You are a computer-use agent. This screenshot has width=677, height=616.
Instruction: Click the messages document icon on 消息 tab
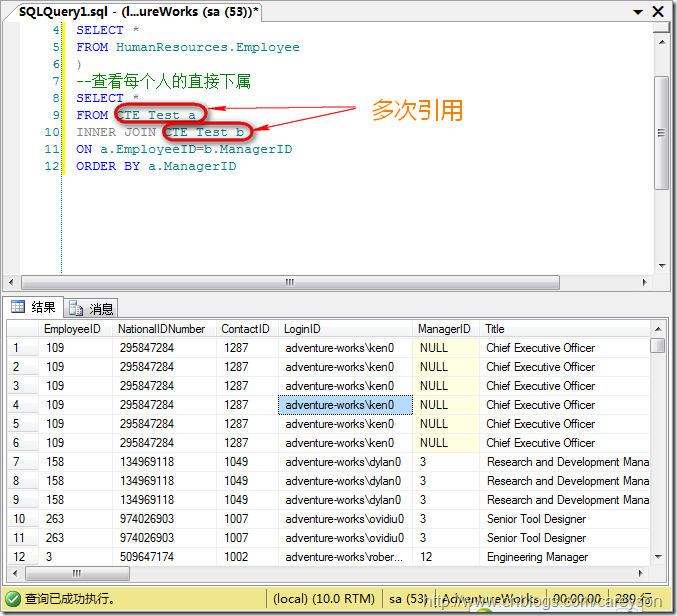[76, 308]
